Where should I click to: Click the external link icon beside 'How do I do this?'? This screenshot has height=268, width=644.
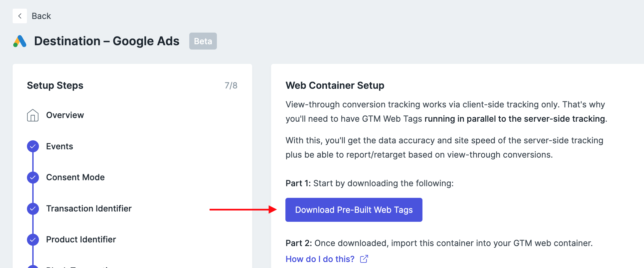click(x=364, y=259)
